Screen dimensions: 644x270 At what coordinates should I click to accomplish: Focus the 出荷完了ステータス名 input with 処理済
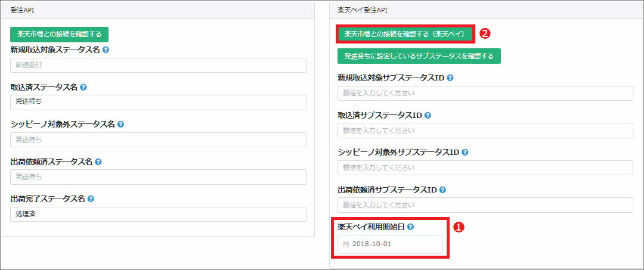click(x=159, y=214)
